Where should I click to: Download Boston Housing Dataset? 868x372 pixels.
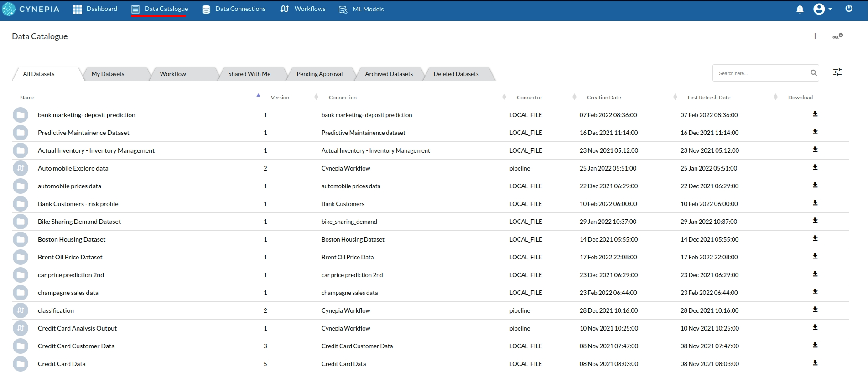coord(815,238)
